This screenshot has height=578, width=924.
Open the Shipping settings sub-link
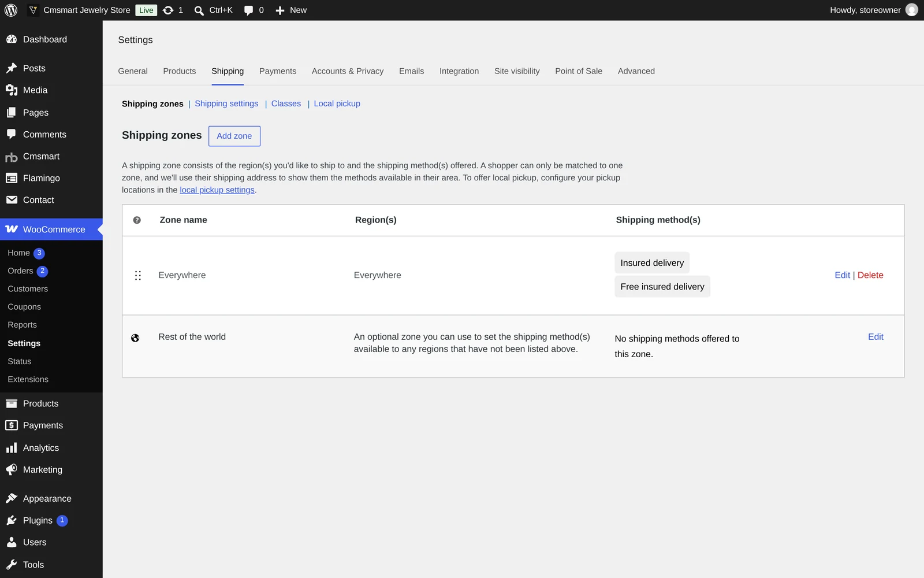[226, 103]
